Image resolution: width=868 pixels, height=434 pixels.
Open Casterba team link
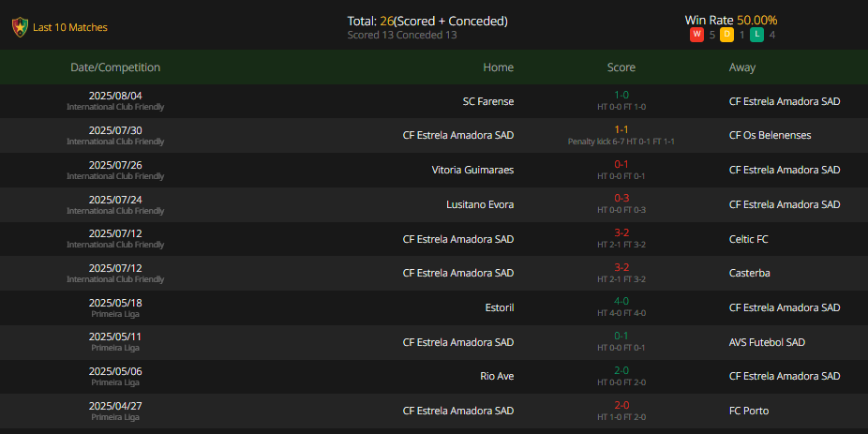[750, 273]
